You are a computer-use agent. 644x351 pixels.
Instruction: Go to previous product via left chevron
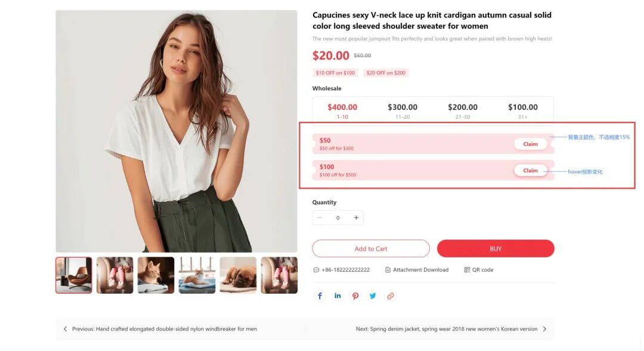(x=66, y=329)
